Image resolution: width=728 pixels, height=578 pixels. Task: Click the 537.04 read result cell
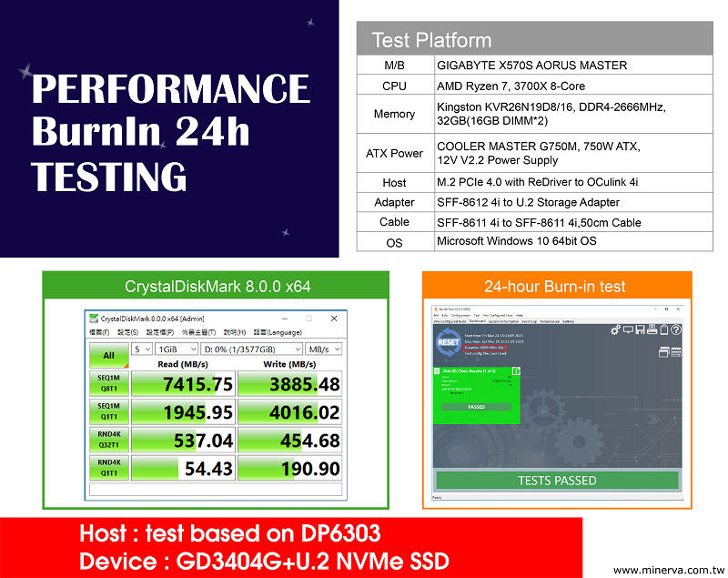(x=183, y=441)
